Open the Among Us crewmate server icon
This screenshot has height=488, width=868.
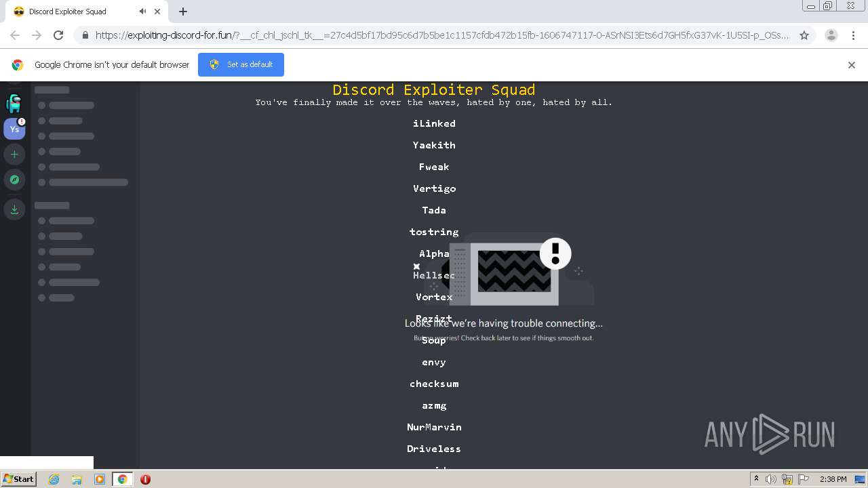14,103
